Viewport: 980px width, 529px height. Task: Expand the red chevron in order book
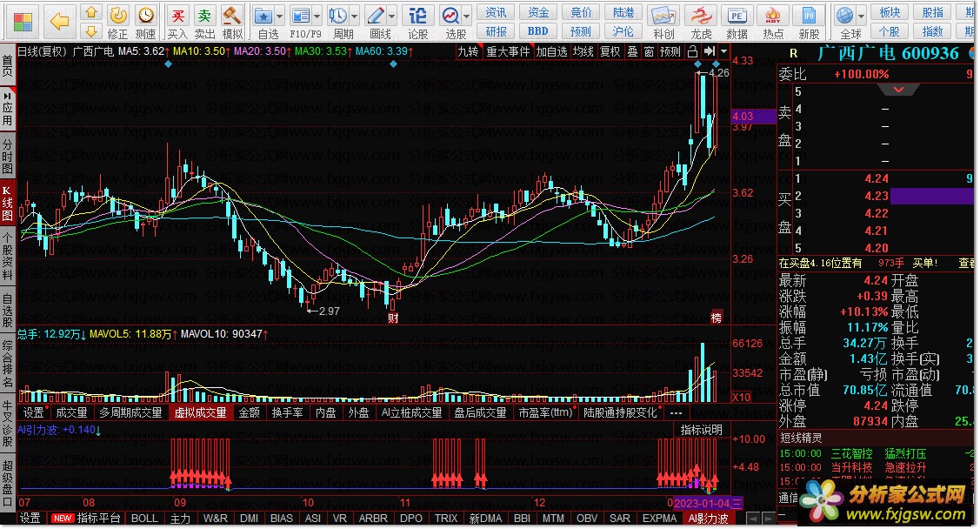click(x=898, y=90)
